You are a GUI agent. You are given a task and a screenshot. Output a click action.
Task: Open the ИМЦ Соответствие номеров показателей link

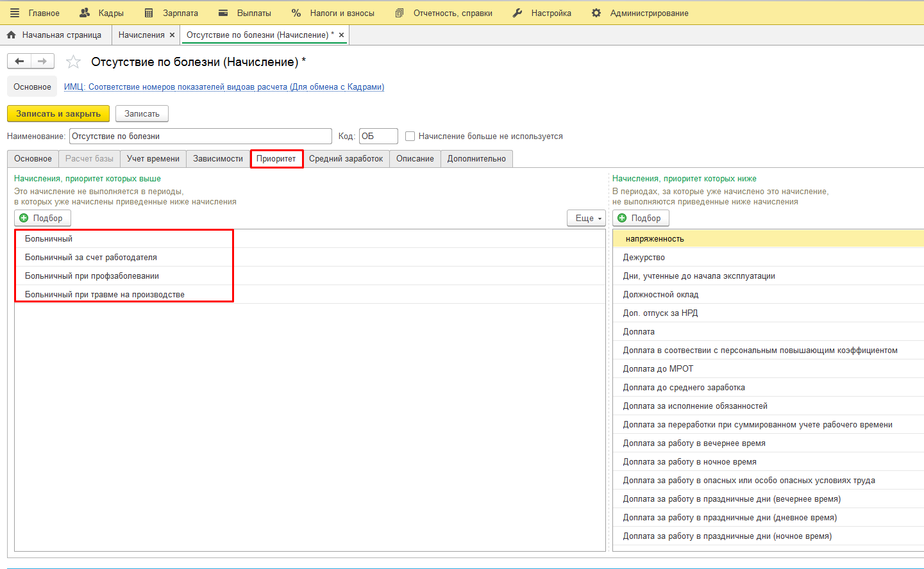coord(224,87)
